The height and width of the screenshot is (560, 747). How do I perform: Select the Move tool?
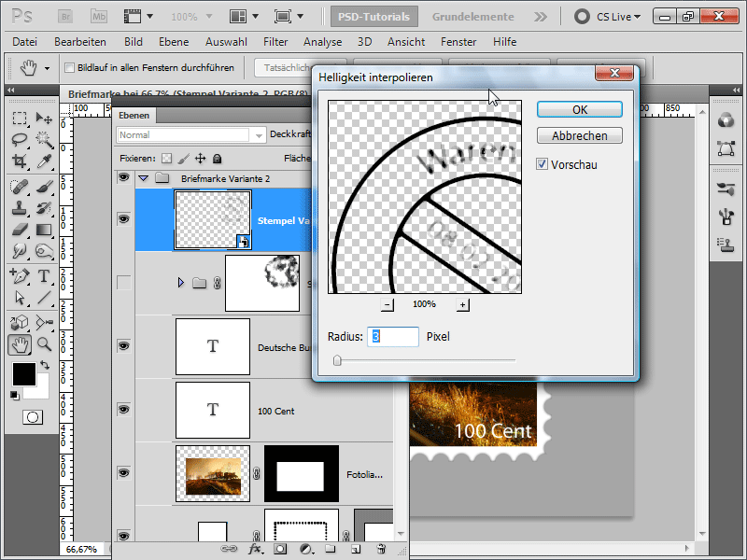tap(44, 118)
